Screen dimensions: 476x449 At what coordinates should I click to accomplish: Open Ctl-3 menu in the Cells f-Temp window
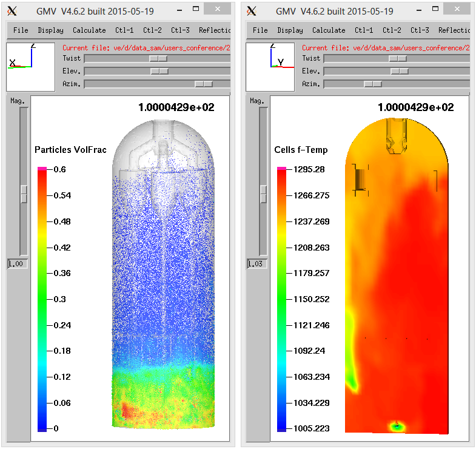click(420, 30)
